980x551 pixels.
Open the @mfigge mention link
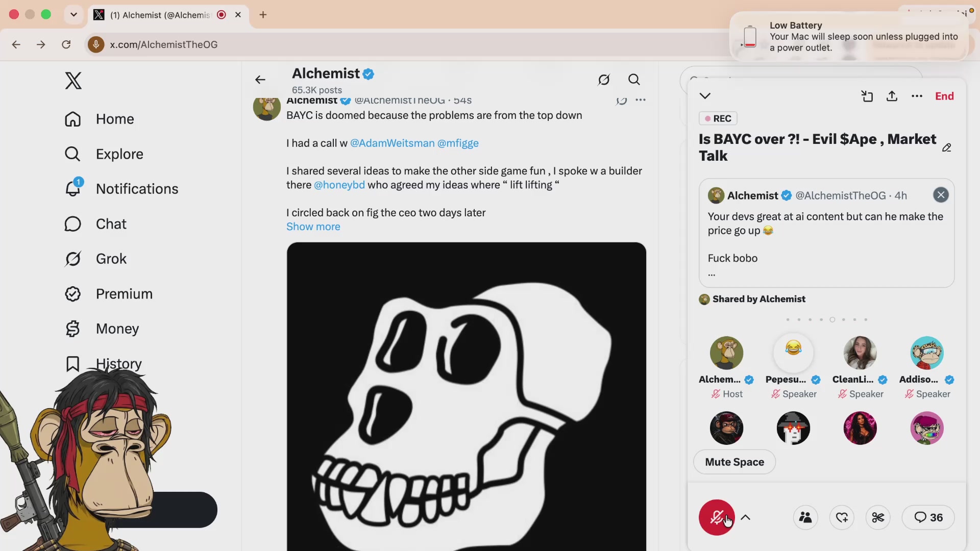click(x=458, y=143)
